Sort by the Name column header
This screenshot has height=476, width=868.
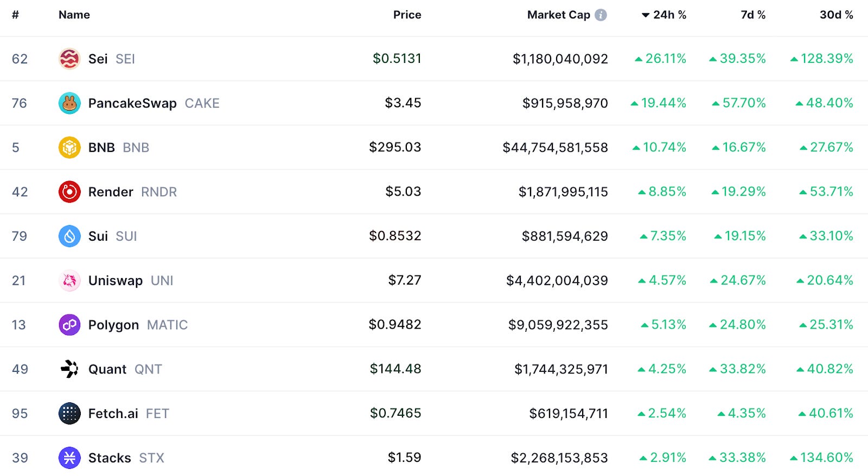click(x=74, y=15)
